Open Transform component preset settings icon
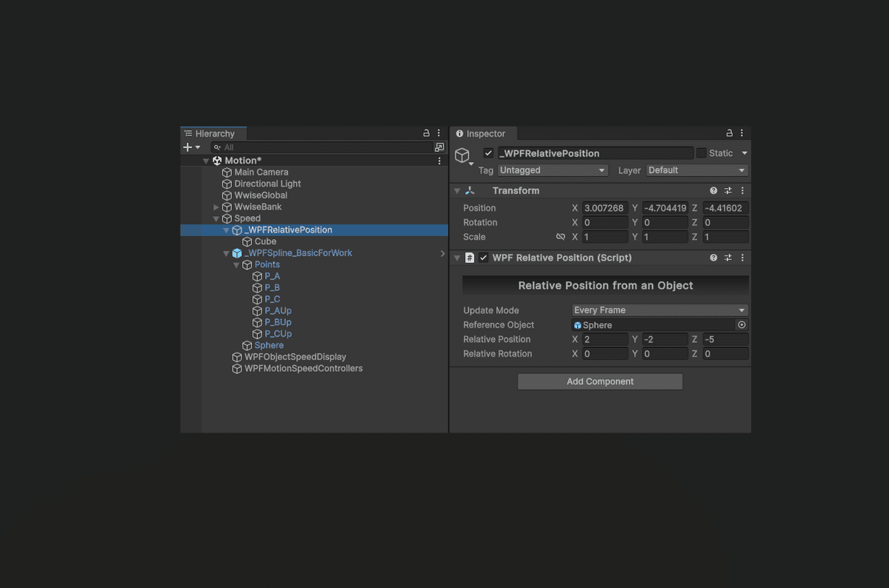 coord(727,191)
